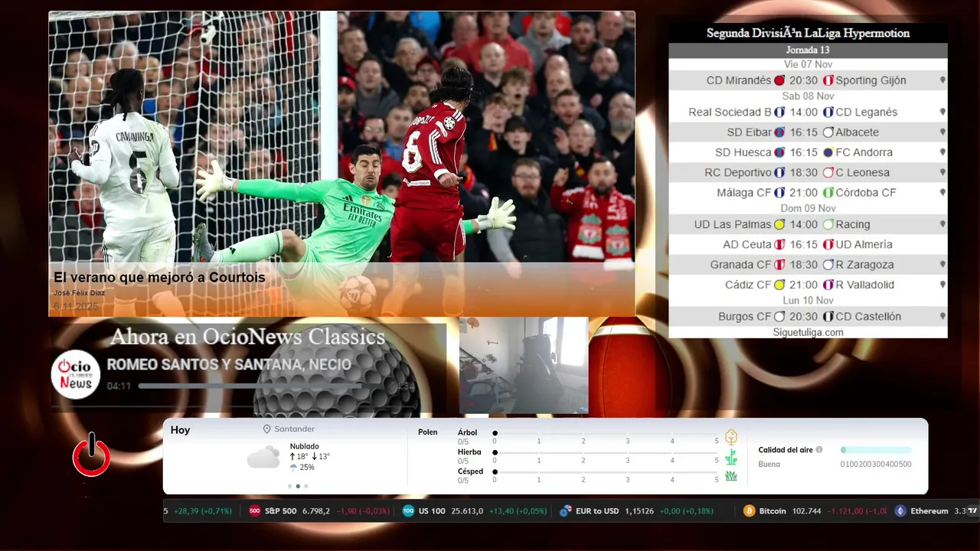Click the Cádiz CF team crest
Image resolution: width=980 pixels, height=551 pixels.
(779, 285)
